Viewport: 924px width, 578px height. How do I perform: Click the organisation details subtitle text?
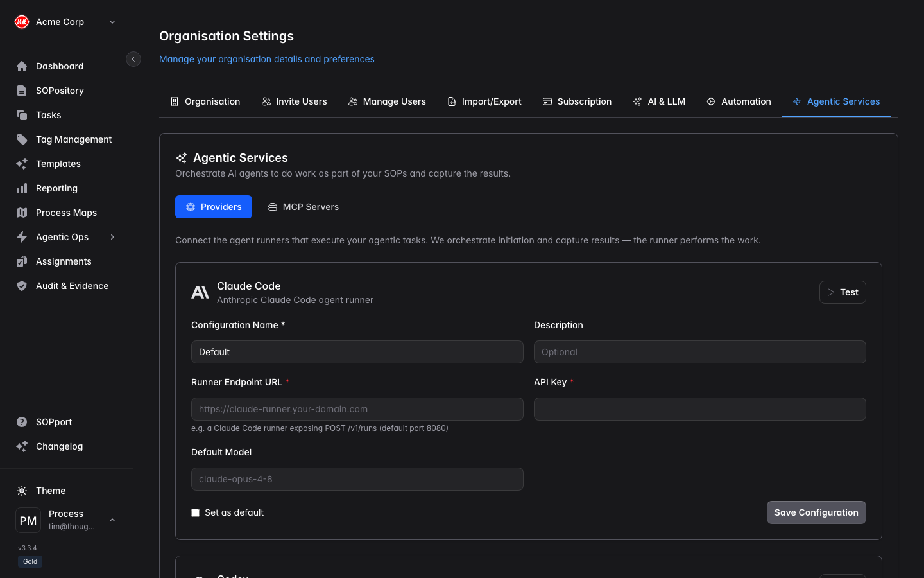coord(267,59)
